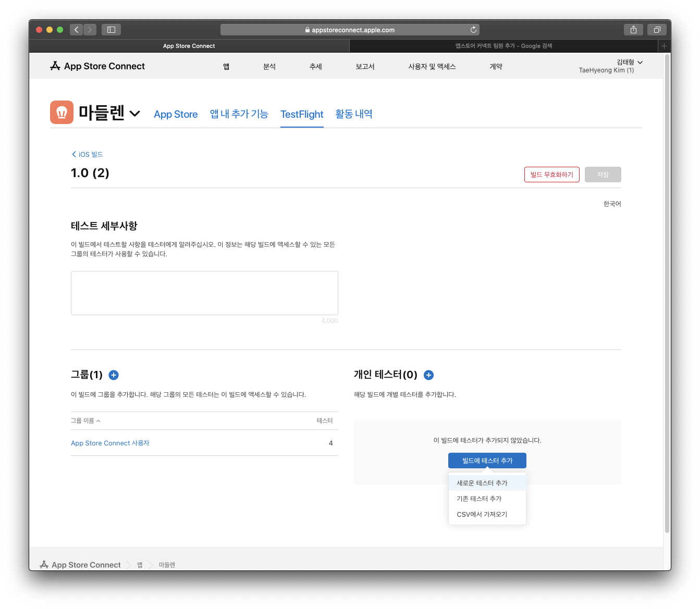Click the test details text area
700x609 pixels.
tap(204, 293)
